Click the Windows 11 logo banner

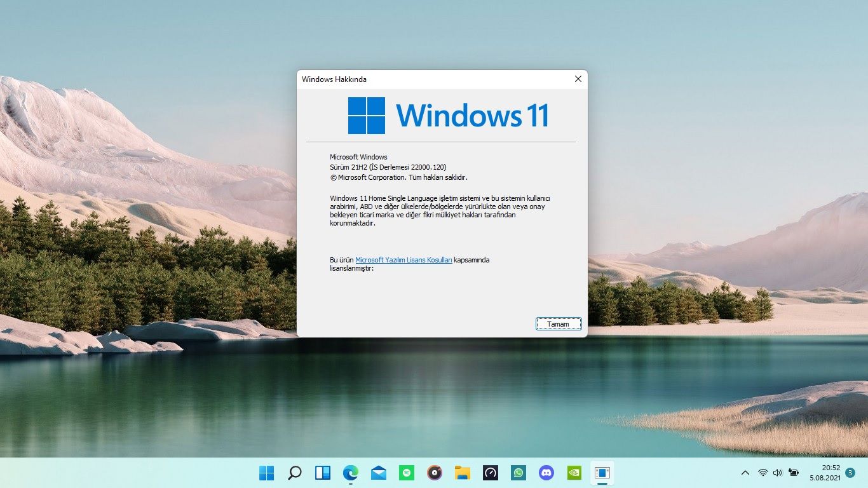coord(448,116)
